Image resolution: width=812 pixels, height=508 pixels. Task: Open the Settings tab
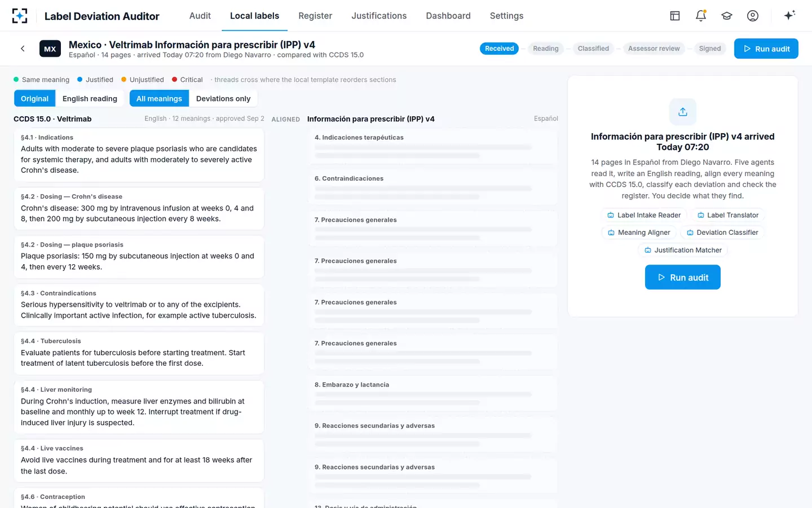[x=506, y=16]
